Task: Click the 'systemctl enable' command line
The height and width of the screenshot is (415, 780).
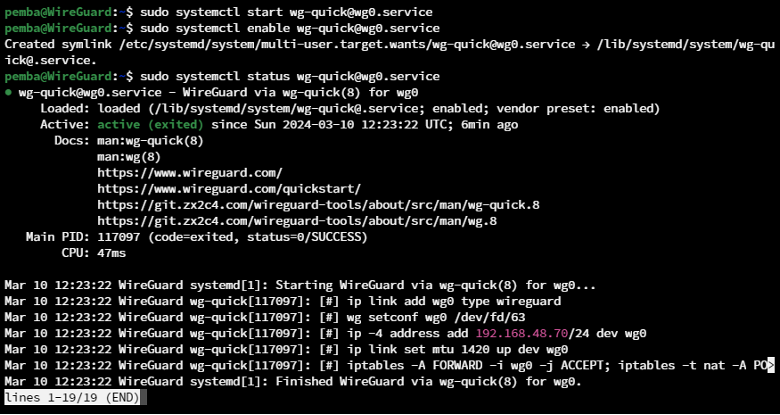Action: [290, 28]
